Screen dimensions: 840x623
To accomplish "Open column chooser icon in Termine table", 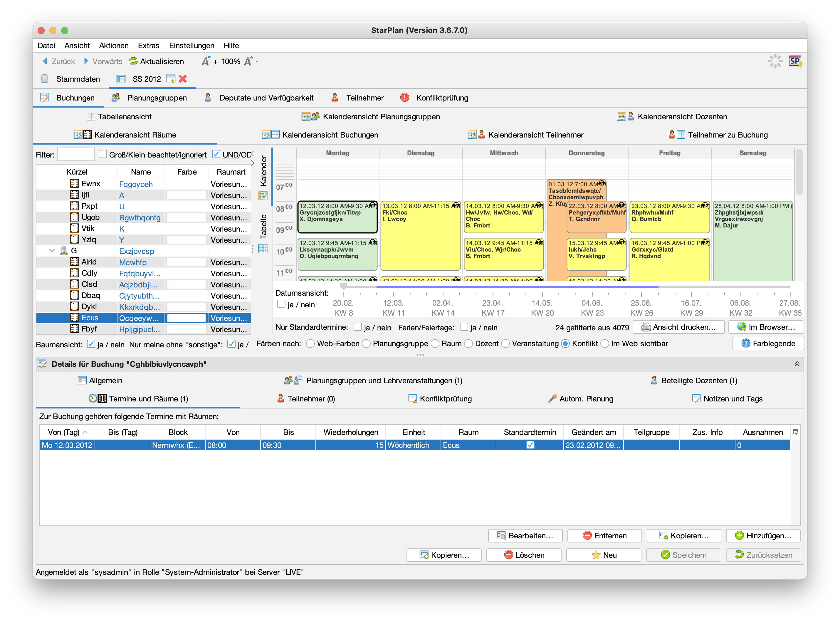I will point(795,432).
